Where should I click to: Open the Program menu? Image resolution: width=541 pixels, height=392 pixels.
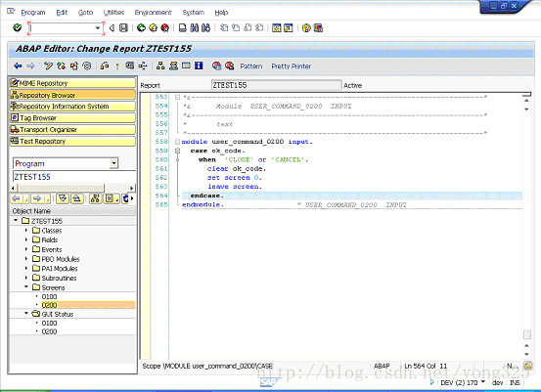[x=33, y=13]
